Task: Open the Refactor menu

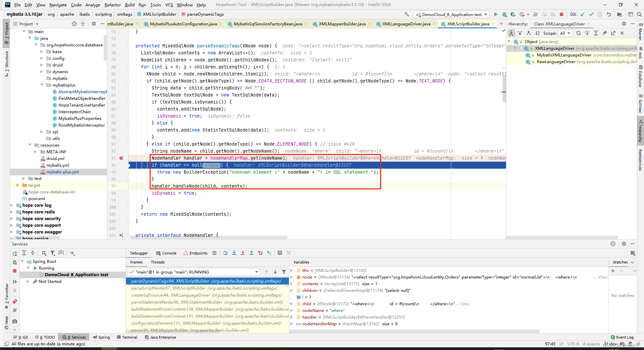Action: point(113,5)
